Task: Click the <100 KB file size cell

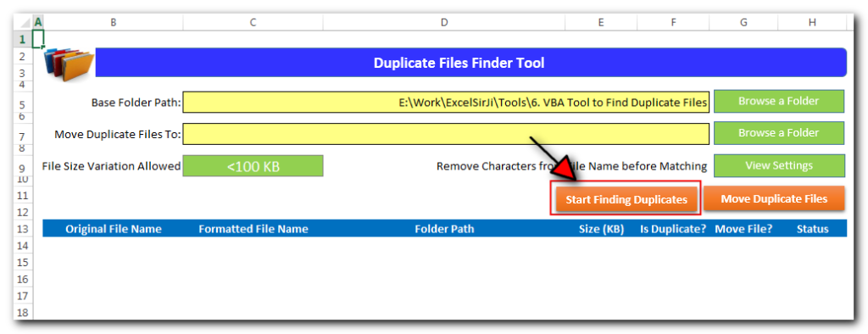Action: click(253, 166)
